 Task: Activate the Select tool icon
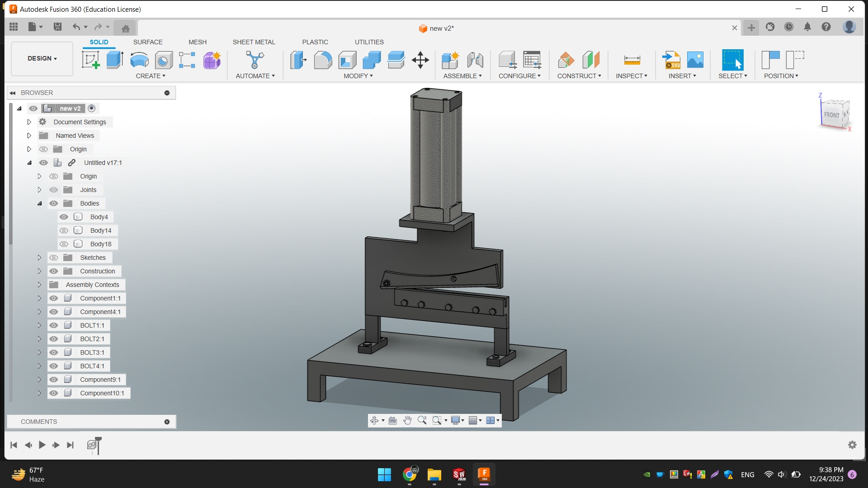(x=732, y=60)
